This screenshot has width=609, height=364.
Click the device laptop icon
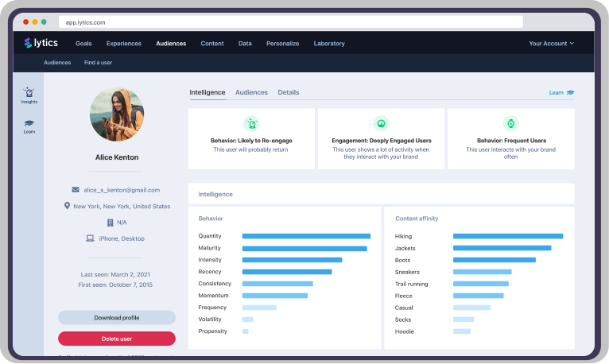coord(90,238)
